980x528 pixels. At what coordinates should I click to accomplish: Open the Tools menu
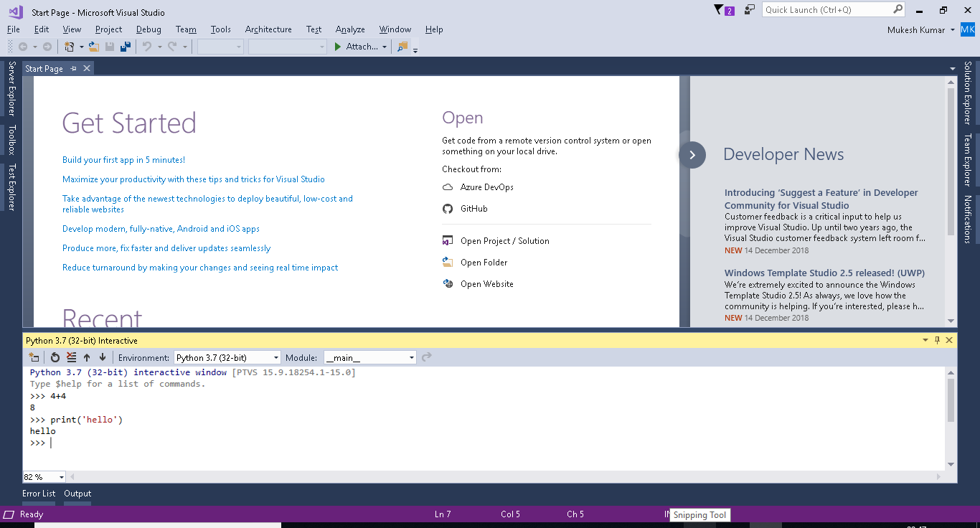click(221, 29)
